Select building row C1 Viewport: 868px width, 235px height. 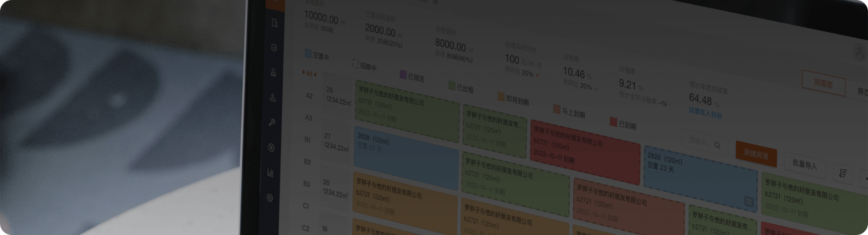(306, 206)
